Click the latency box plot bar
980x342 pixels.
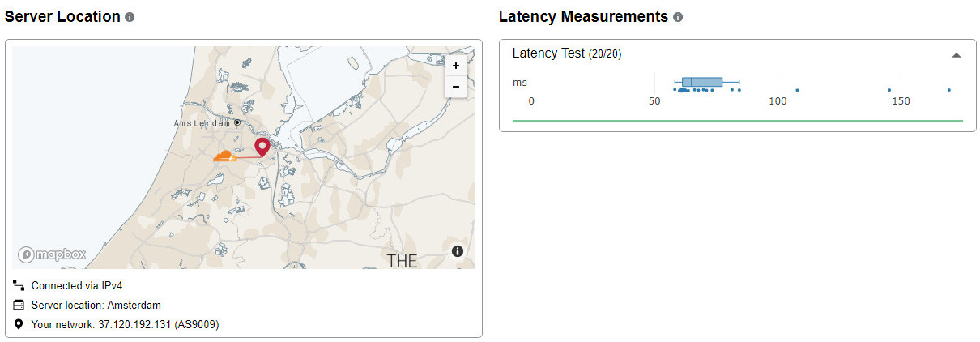(x=702, y=82)
